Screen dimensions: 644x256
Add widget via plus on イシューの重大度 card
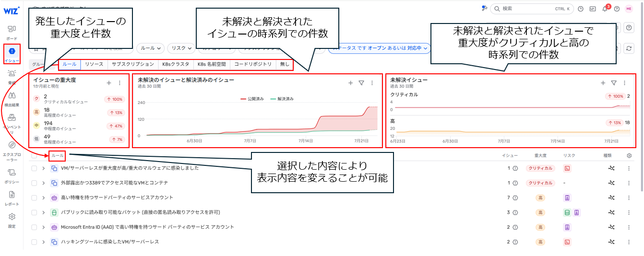click(109, 83)
